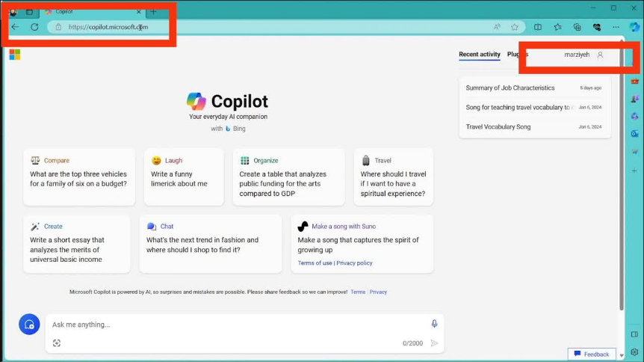Add this page to favorites star
This screenshot has width=644, height=362.
coord(515,27)
